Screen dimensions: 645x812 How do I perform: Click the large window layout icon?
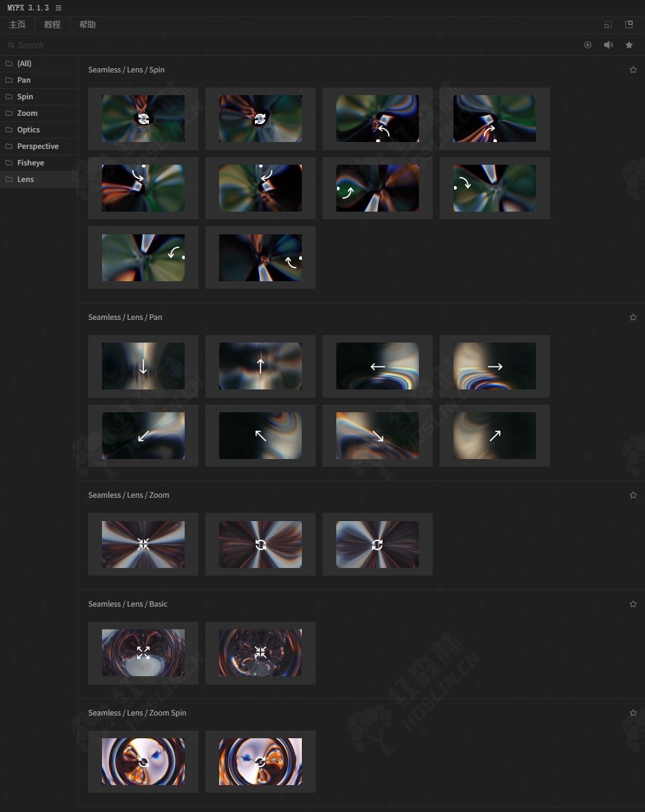629,24
